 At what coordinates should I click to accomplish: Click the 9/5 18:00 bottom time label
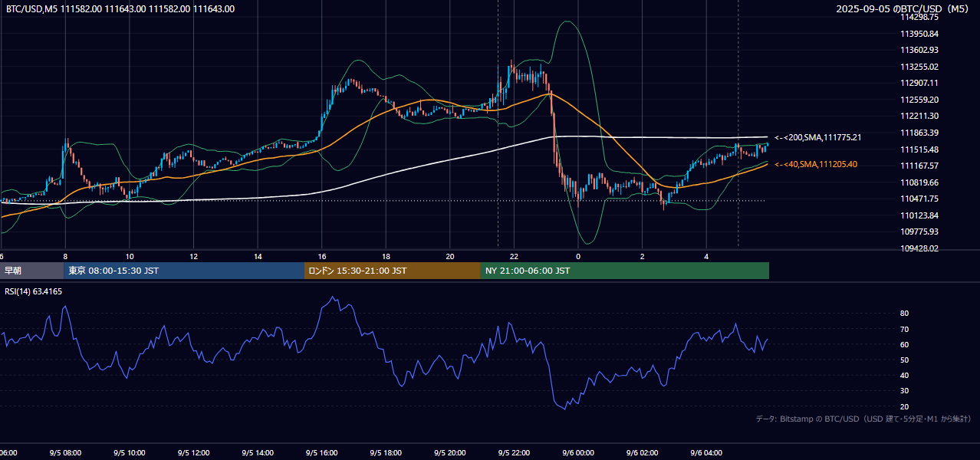[x=386, y=452]
